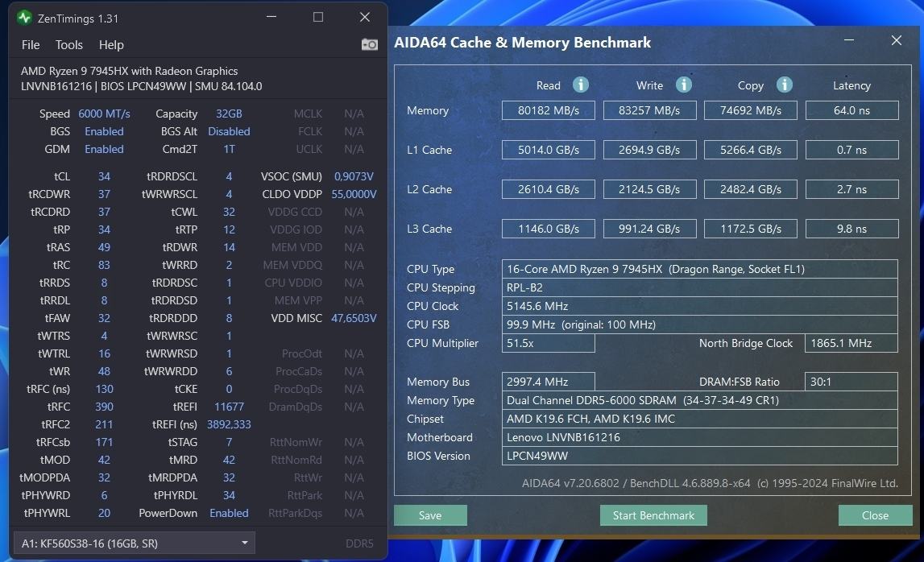Image resolution: width=924 pixels, height=562 pixels.
Task: Open the File menu
Action: coord(31,45)
